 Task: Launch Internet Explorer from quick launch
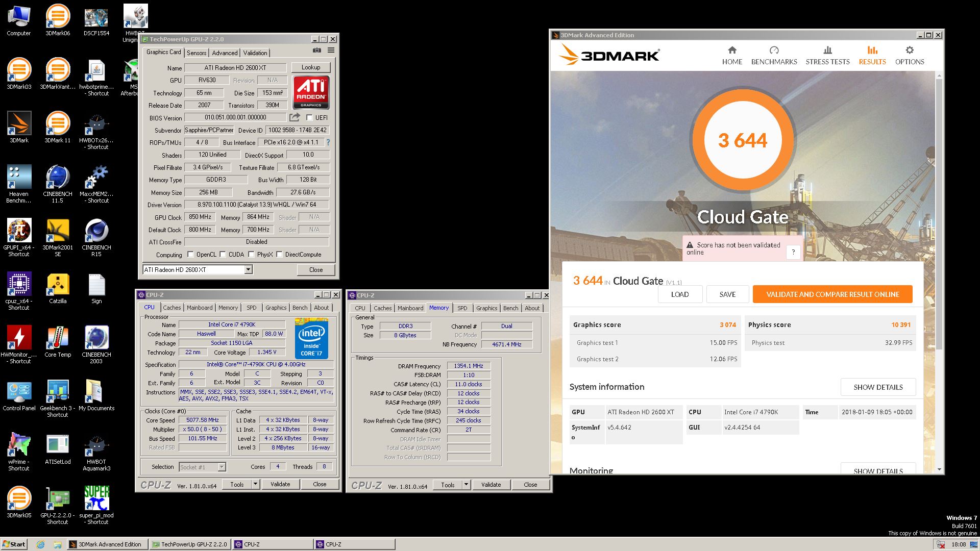(x=41, y=544)
